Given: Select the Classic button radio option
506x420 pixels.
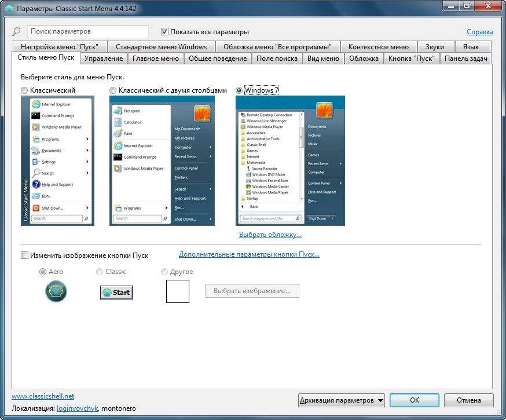Looking at the screenshot, I should pyautogui.click(x=100, y=272).
